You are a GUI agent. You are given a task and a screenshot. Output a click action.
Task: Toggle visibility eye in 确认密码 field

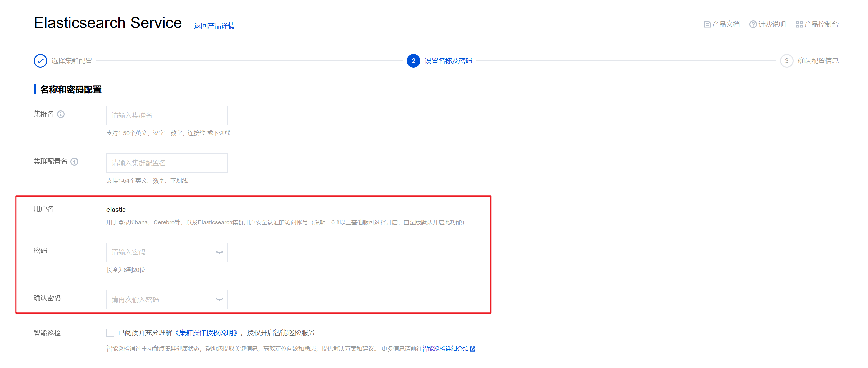[x=220, y=299]
